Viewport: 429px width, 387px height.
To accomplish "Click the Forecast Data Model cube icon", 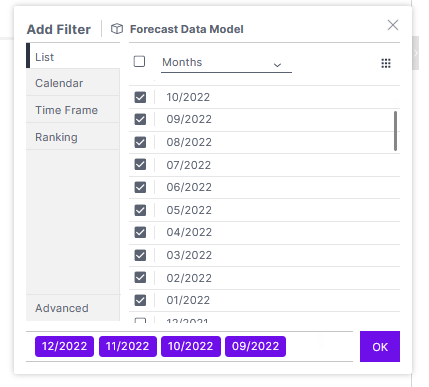I will (117, 29).
